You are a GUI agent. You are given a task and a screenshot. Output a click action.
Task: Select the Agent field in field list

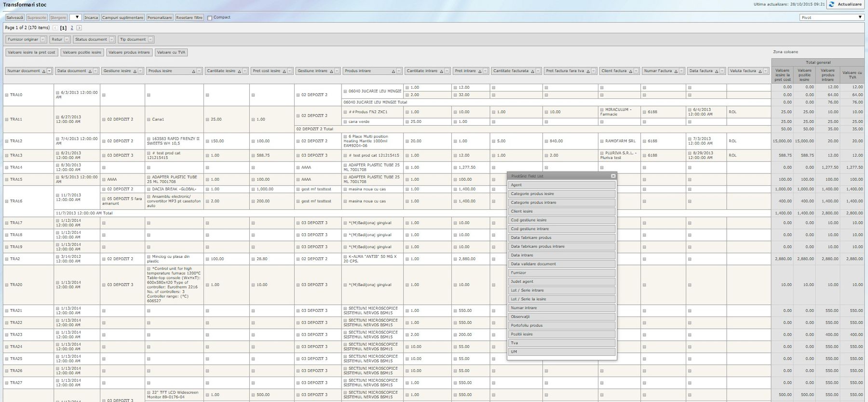pyautogui.click(x=562, y=185)
